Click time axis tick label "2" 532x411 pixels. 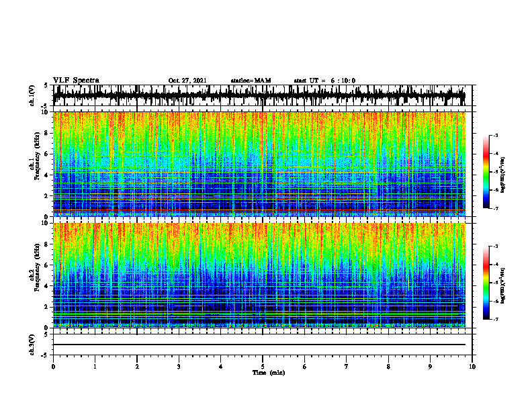click(137, 367)
